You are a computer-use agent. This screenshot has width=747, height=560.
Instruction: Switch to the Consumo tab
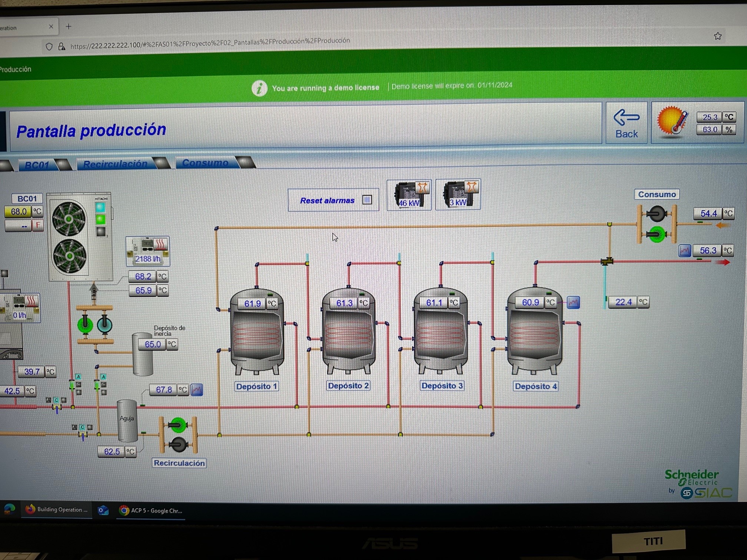click(205, 163)
